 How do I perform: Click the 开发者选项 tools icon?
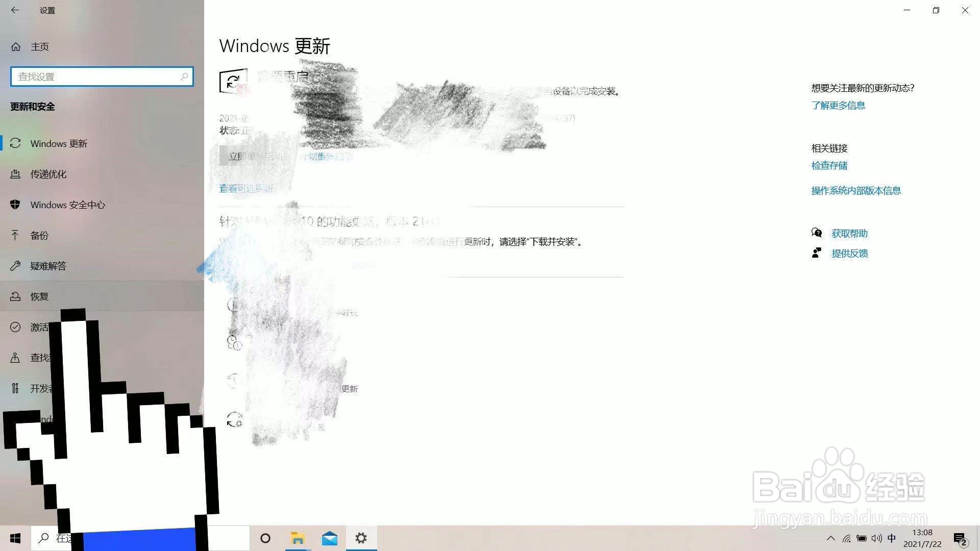click(15, 388)
